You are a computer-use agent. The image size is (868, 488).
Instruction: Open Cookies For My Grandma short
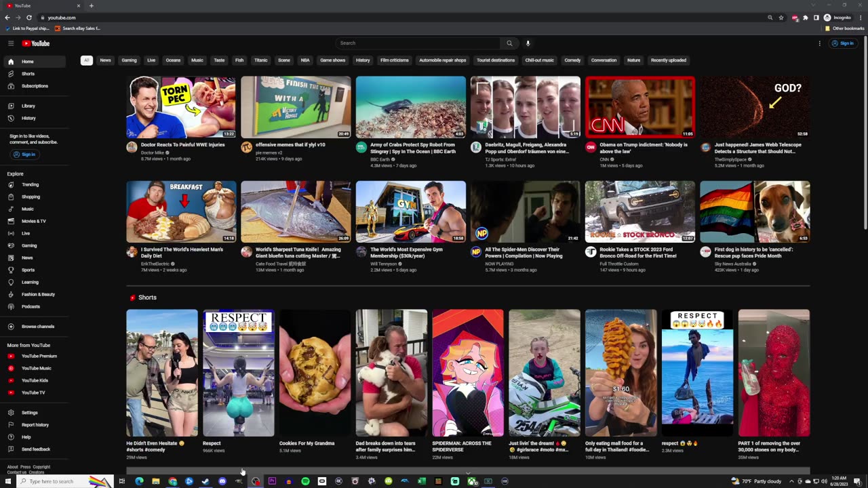(x=315, y=373)
